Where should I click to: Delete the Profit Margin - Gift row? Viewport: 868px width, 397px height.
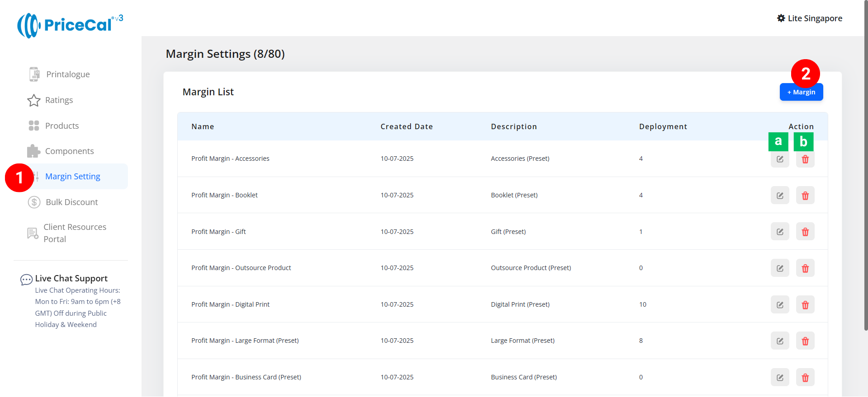click(x=805, y=232)
